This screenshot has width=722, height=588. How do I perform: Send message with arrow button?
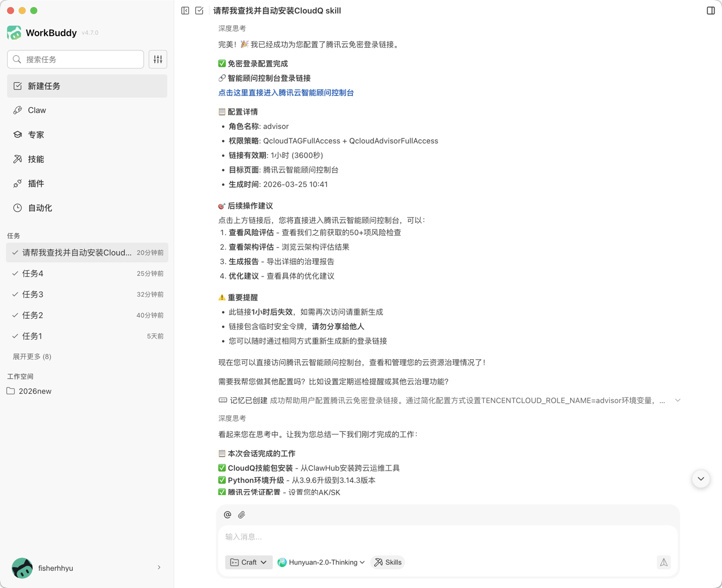pyautogui.click(x=663, y=562)
